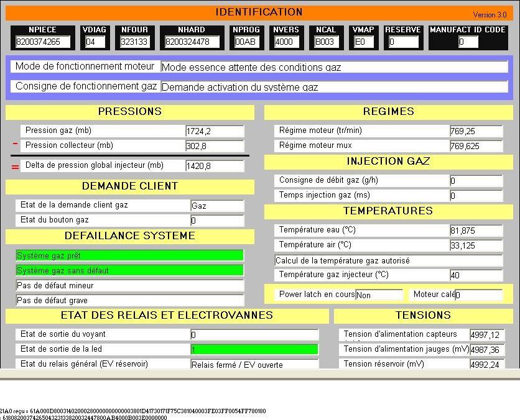
Task: Select the NCAL field with B003
Action: pyautogui.click(x=327, y=42)
